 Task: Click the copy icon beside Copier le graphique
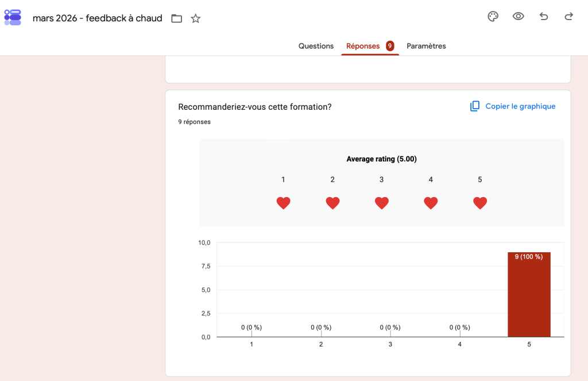pos(475,106)
